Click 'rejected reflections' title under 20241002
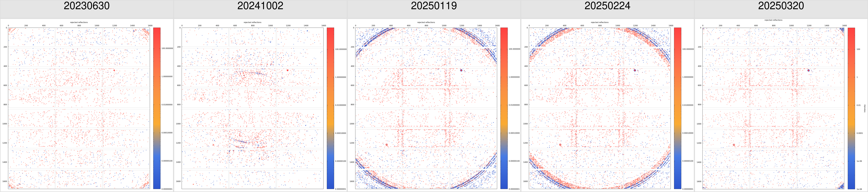 (x=252, y=23)
